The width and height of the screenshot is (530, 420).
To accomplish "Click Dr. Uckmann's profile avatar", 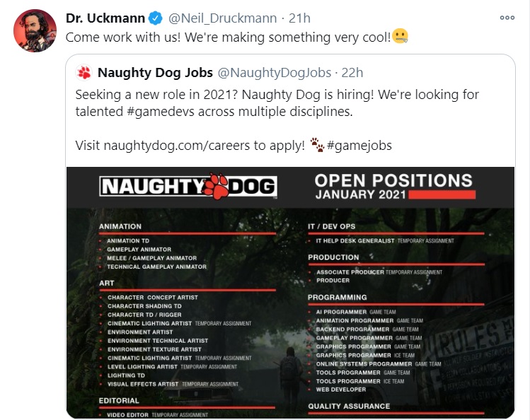I will (x=35, y=30).
